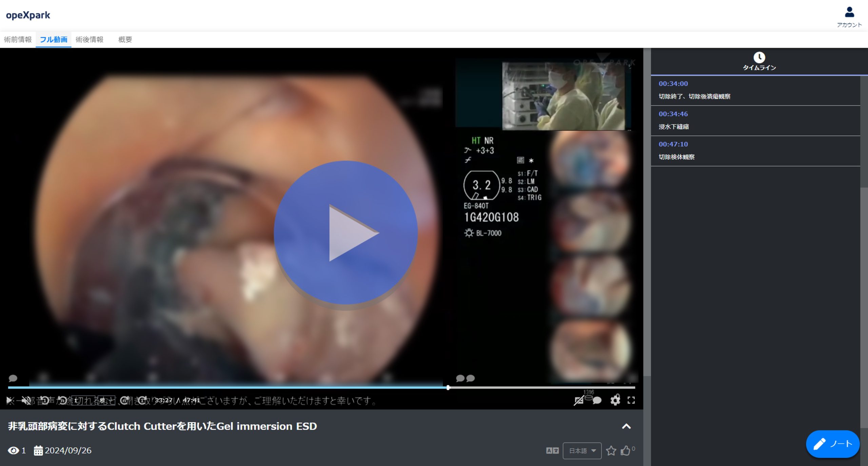The height and width of the screenshot is (466, 868).
Task: Switch to the 術後情報 tab
Action: [90, 39]
